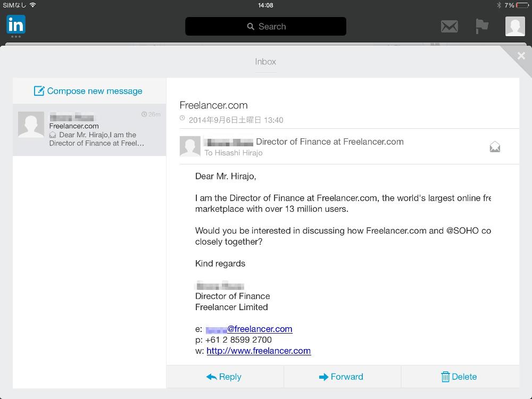532x399 pixels.
Task: Open your profile avatar in header
Action: (x=514, y=26)
